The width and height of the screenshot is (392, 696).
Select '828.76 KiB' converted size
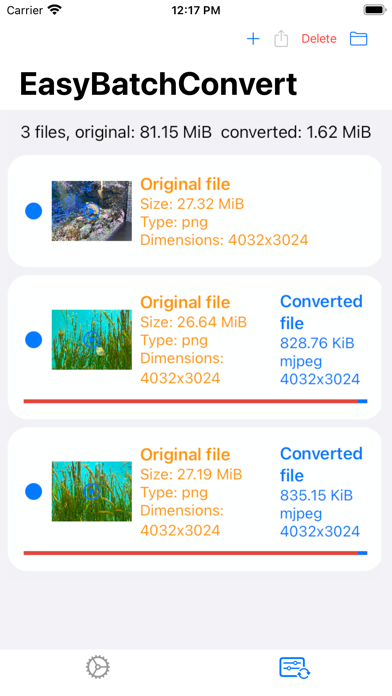click(317, 343)
